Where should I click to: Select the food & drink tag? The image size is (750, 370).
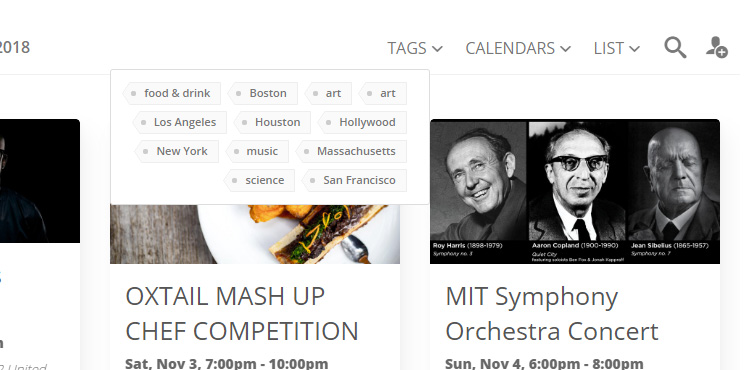pos(172,93)
